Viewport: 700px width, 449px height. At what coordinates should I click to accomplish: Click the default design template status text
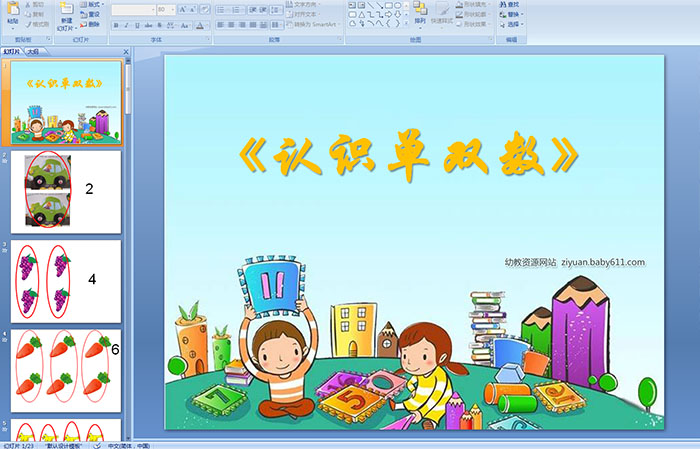coord(64,446)
